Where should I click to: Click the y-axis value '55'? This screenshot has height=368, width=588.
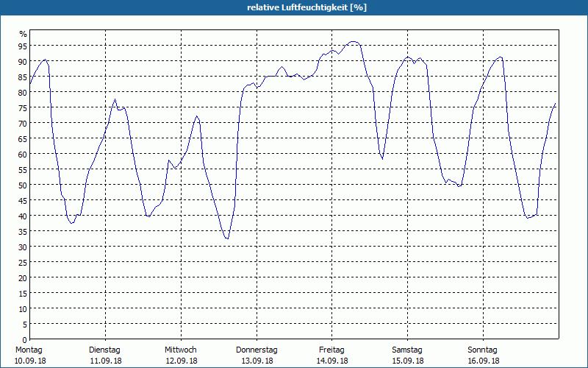pyautogui.click(x=23, y=170)
